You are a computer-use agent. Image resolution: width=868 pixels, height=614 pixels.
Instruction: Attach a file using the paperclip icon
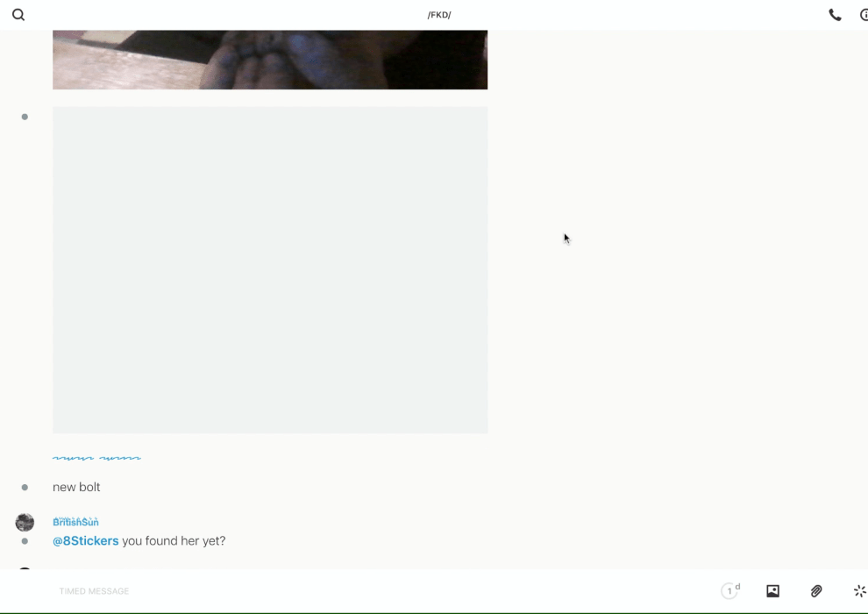pyautogui.click(x=816, y=591)
